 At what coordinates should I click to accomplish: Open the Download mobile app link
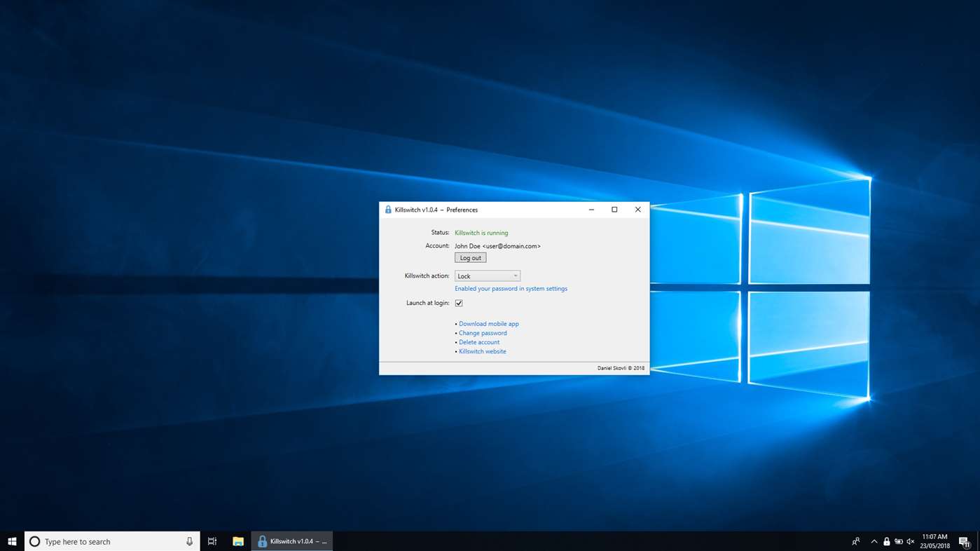488,324
